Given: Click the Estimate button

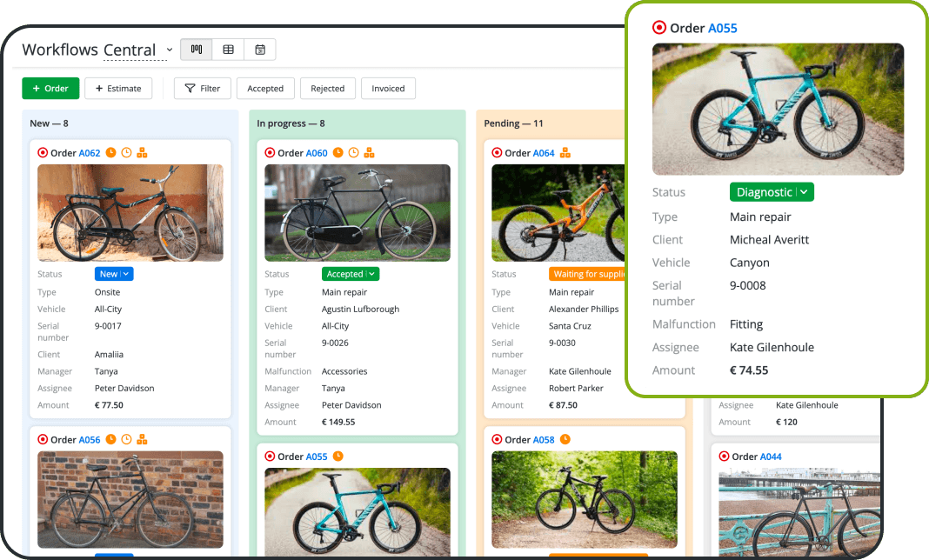Looking at the screenshot, I should click(118, 89).
